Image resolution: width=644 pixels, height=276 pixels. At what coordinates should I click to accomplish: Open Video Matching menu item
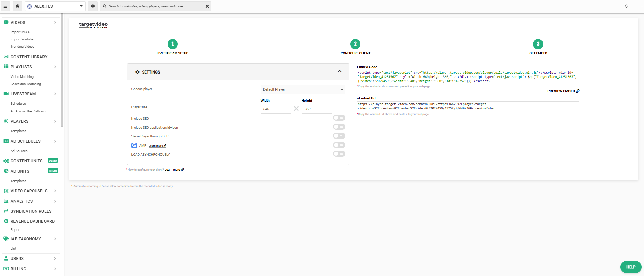[x=22, y=77]
